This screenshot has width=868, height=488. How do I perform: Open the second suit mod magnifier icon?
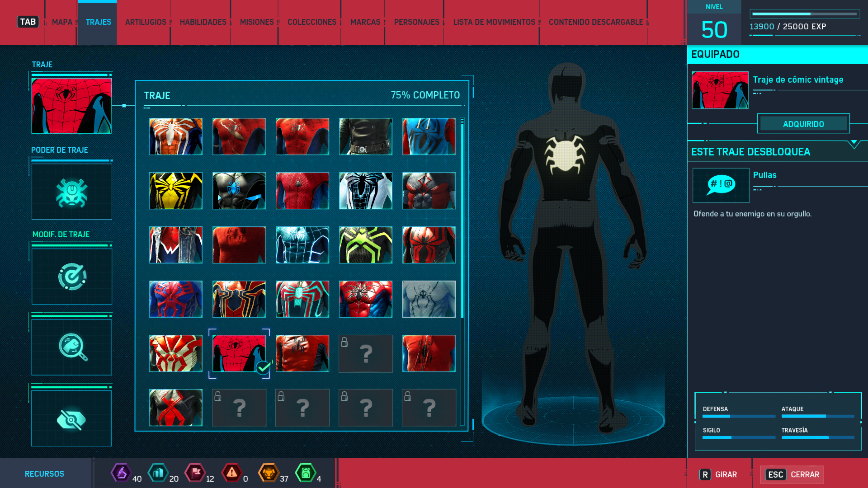71,347
